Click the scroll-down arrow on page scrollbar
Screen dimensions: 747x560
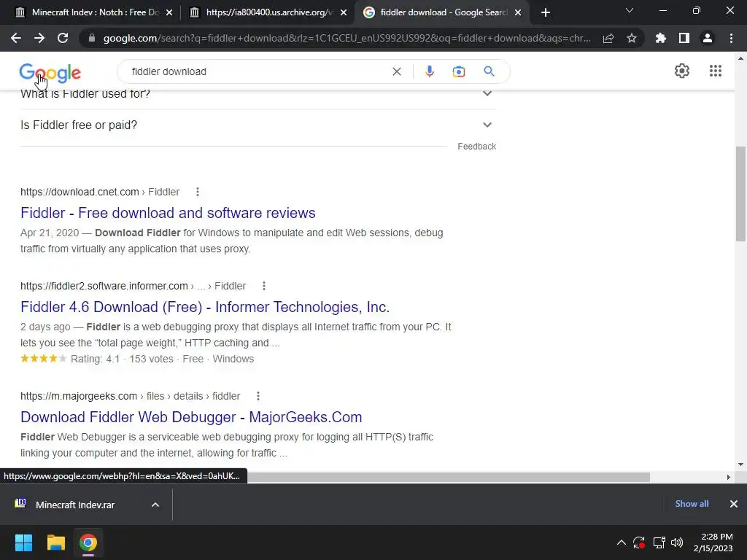pos(740,464)
